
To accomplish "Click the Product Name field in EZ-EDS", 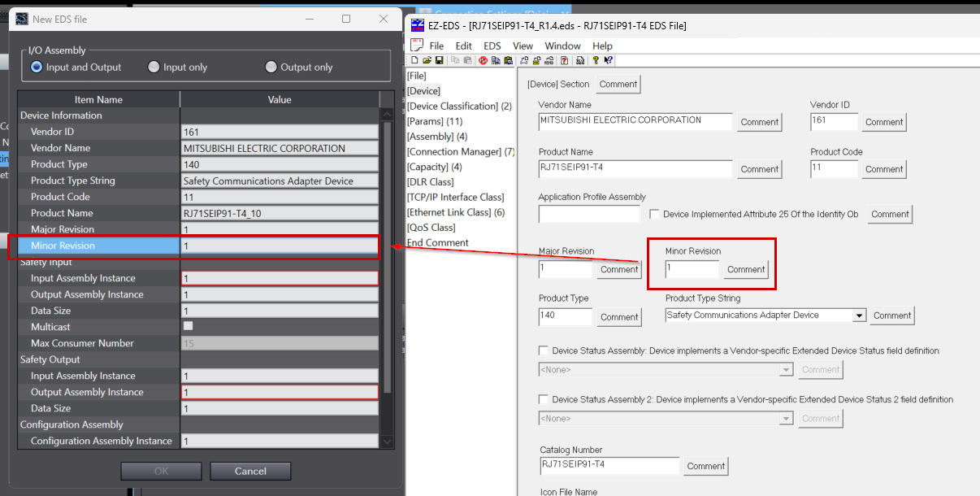I will tap(635, 168).
